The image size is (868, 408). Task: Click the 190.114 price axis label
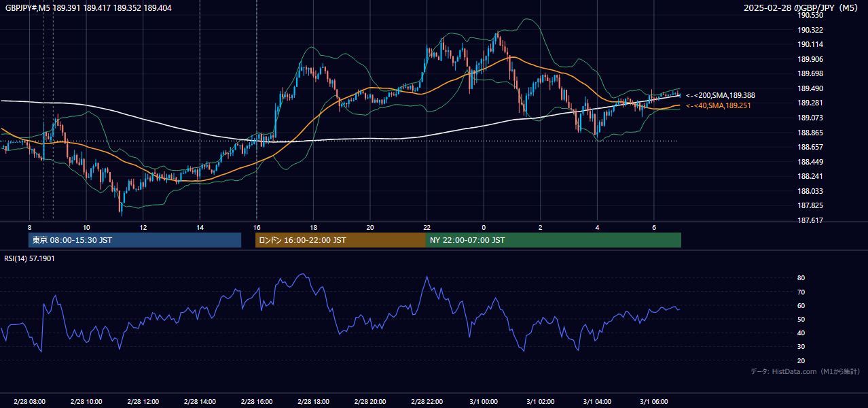(812, 44)
